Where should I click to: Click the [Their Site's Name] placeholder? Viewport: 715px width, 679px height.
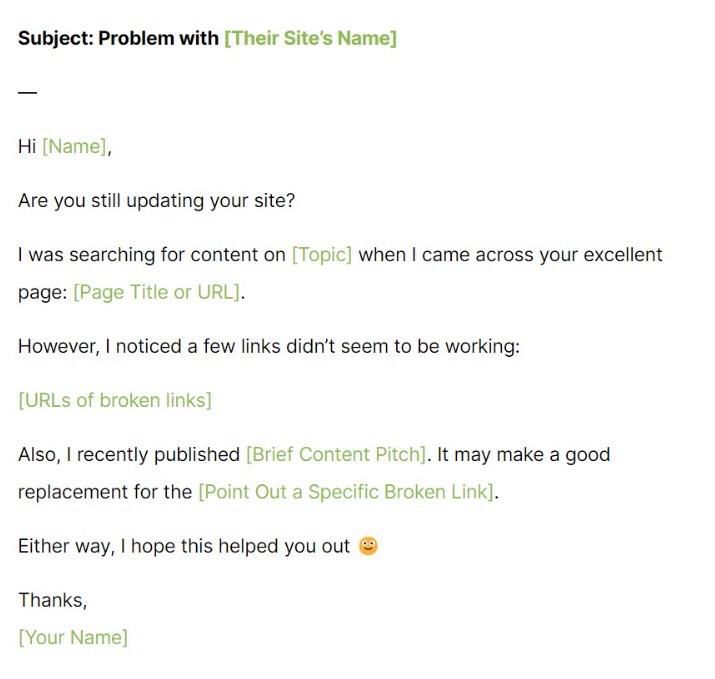[311, 38]
